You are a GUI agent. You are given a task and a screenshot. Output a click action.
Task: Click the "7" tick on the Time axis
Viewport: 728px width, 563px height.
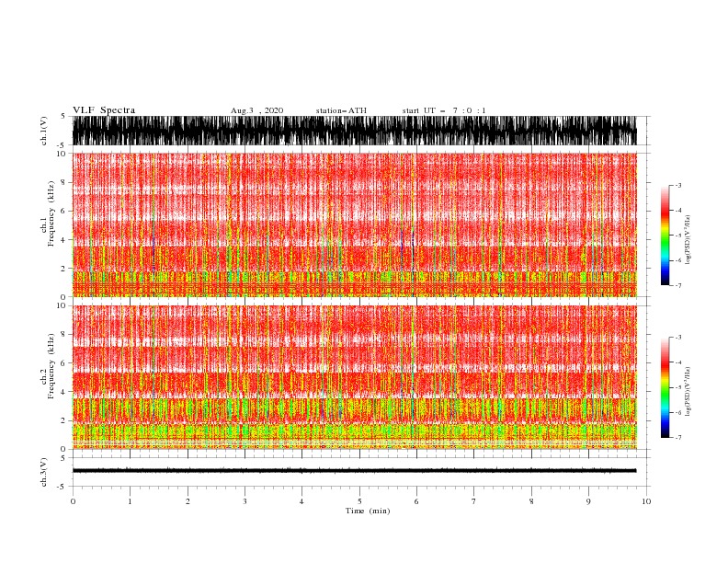click(x=474, y=501)
